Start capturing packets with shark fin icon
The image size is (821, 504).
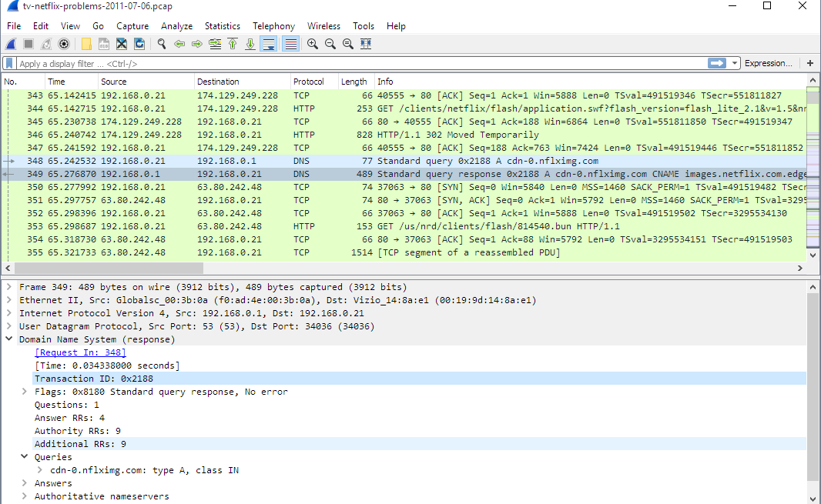tap(11, 44)
